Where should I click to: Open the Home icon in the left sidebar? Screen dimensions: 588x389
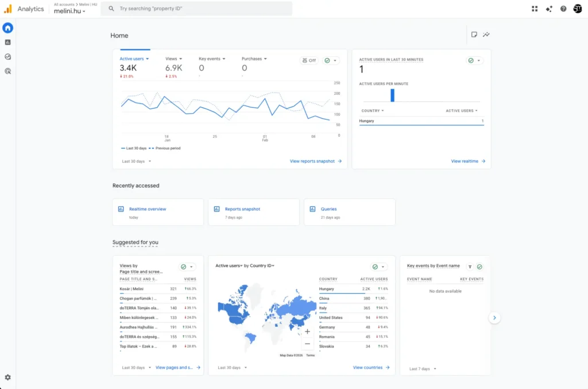(7, 27)
